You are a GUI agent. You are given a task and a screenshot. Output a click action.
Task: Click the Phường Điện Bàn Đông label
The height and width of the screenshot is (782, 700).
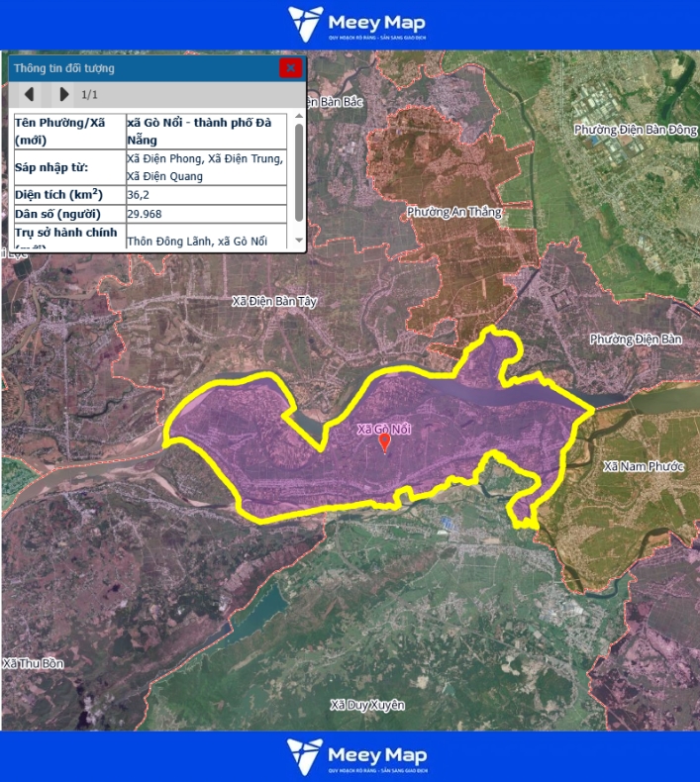pos(636,130)
